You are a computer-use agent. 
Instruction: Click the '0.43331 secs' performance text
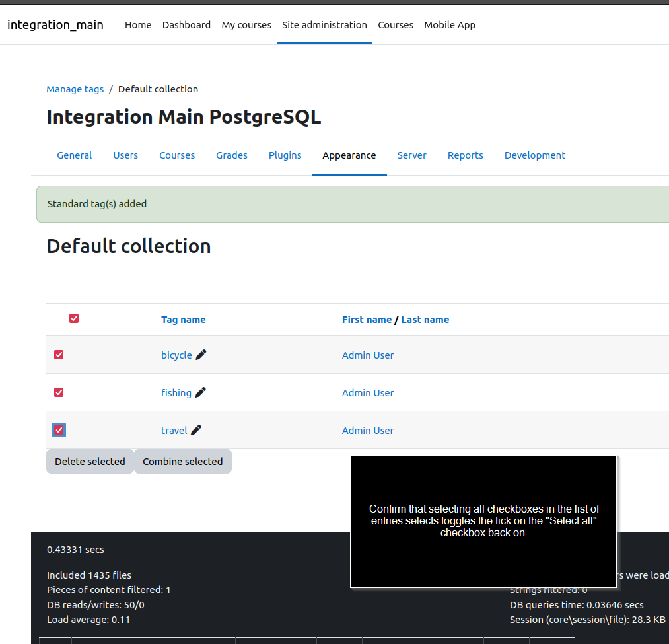tap(75, 550)
